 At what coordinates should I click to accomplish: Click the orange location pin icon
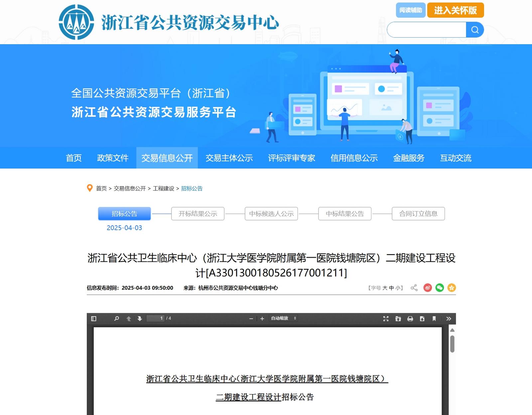coord(89,188)
